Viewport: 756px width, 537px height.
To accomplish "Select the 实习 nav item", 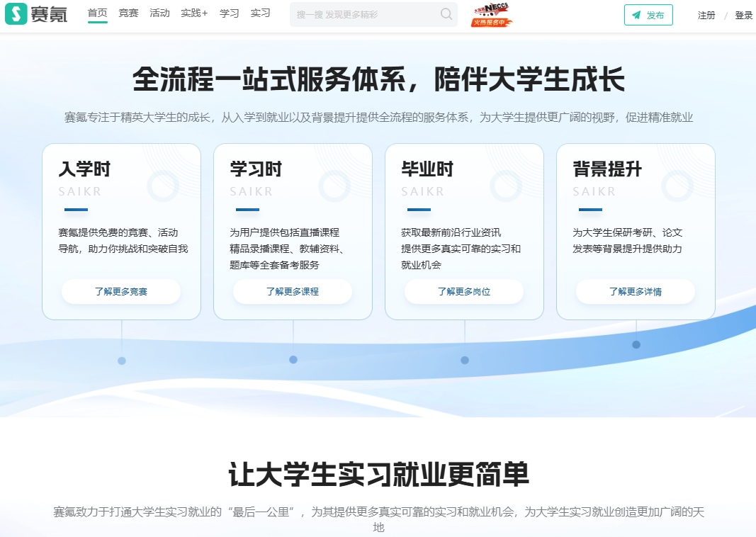I will coord(260,13).
